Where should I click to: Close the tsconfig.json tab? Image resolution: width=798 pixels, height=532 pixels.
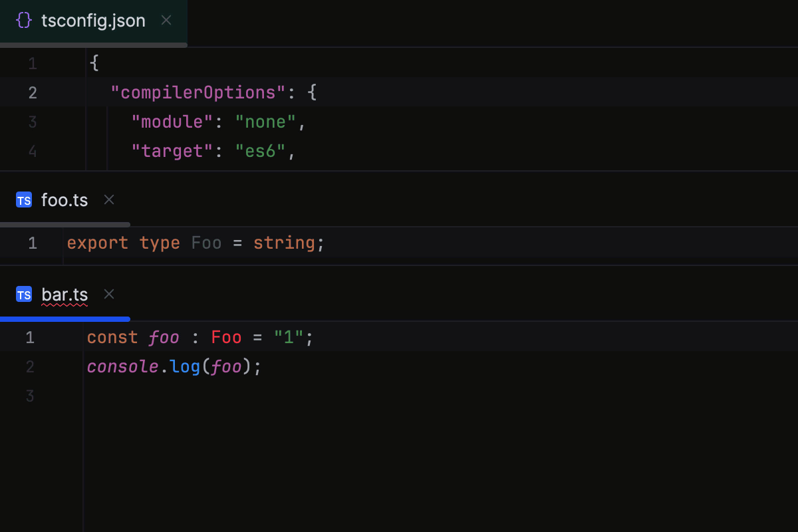(166, 20)
